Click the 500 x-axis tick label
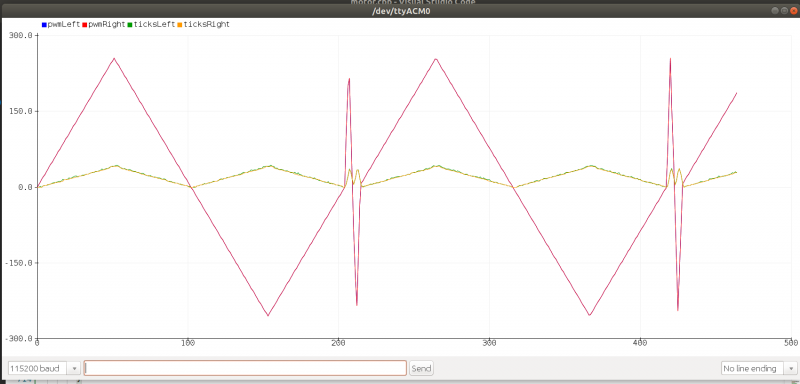This screenshot has width=800, height=384. click(x=790, y=343)
